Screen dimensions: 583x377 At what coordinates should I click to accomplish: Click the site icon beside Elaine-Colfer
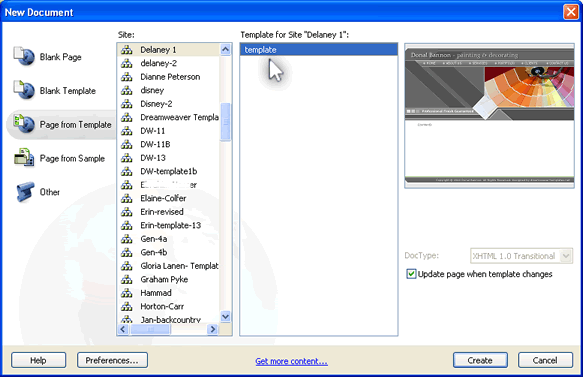click(127, 199)
